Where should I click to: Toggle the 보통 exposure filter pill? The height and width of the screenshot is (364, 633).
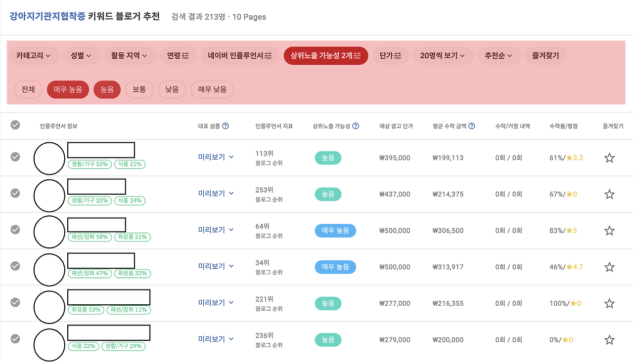coord(139,89)
